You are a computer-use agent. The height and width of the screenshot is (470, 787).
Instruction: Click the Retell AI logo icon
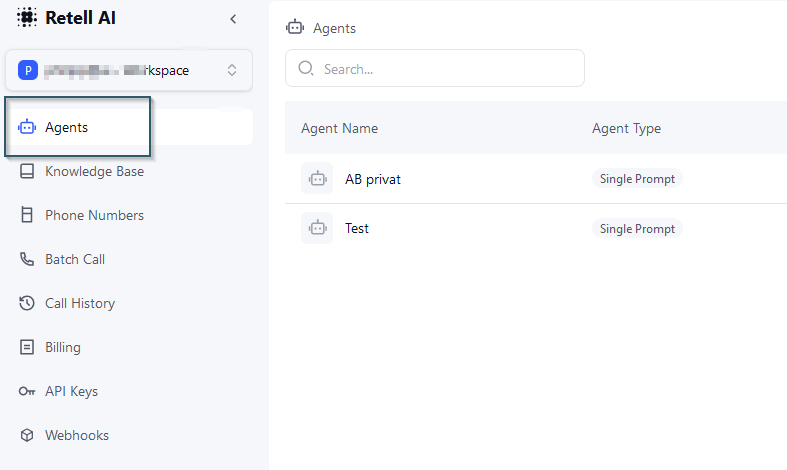point(27,18)
